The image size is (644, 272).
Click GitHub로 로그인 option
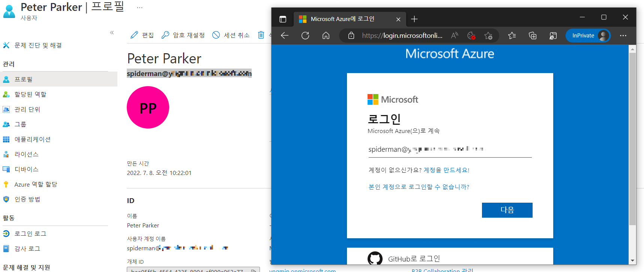(450, 257)
